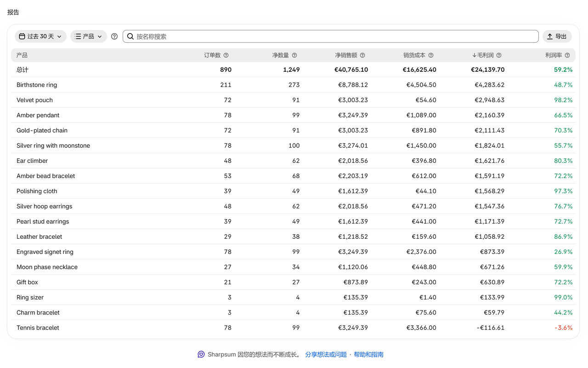Select the Birthstone ring product row
Image resolution: width=588 pixels, height=368 pixels.
coord(293,85)
